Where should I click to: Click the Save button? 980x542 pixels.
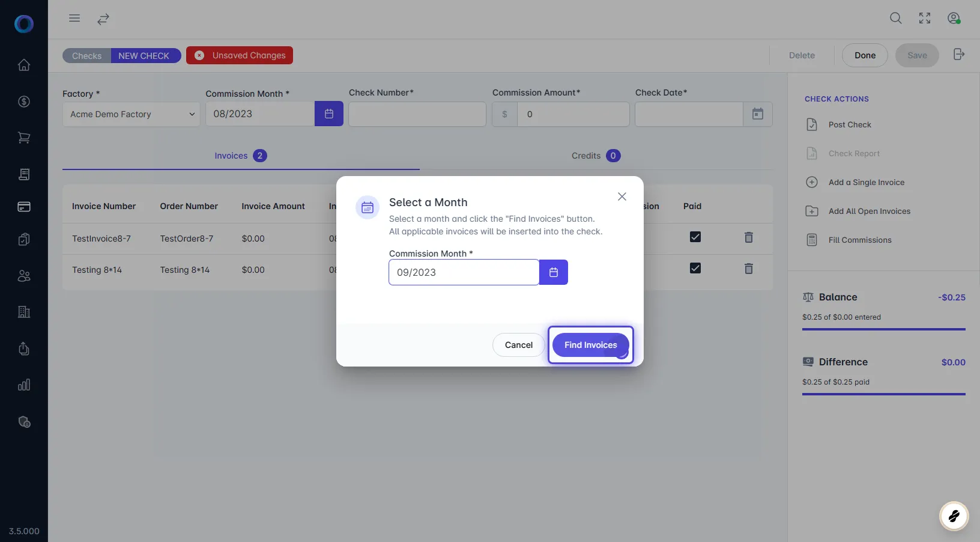point(917,55)
